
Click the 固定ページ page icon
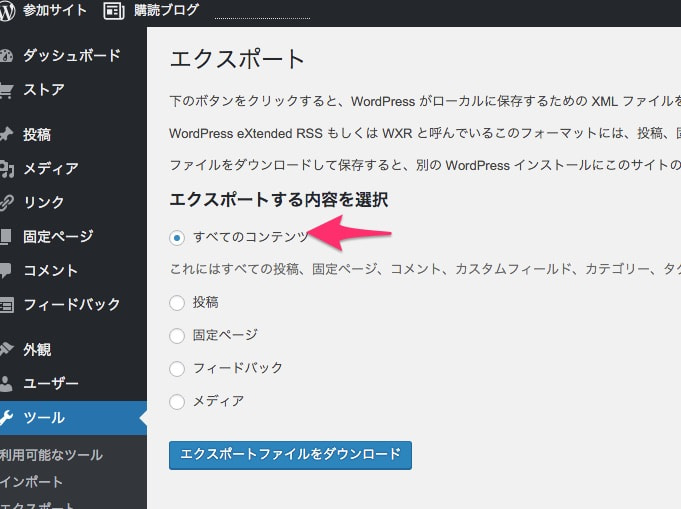(x=6, y=237)
